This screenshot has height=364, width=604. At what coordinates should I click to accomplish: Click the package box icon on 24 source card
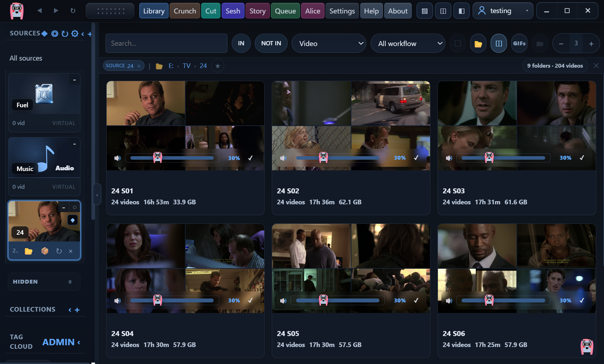point(45,251)
